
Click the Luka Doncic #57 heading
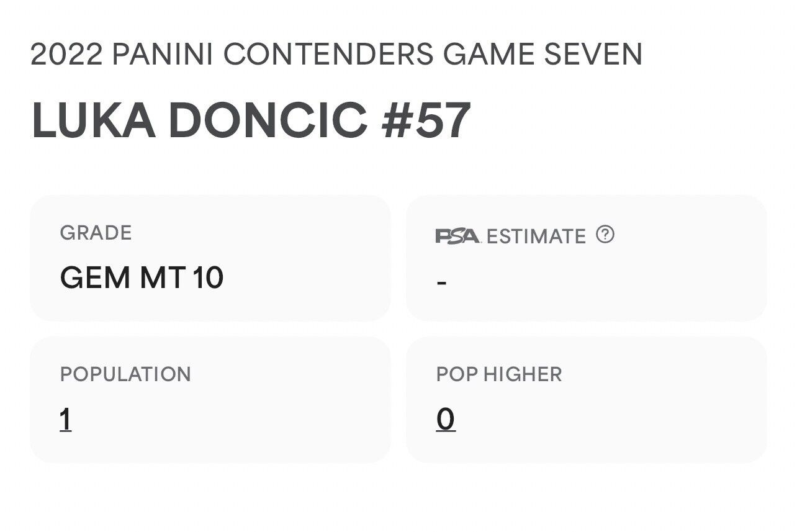click(251, 120)
